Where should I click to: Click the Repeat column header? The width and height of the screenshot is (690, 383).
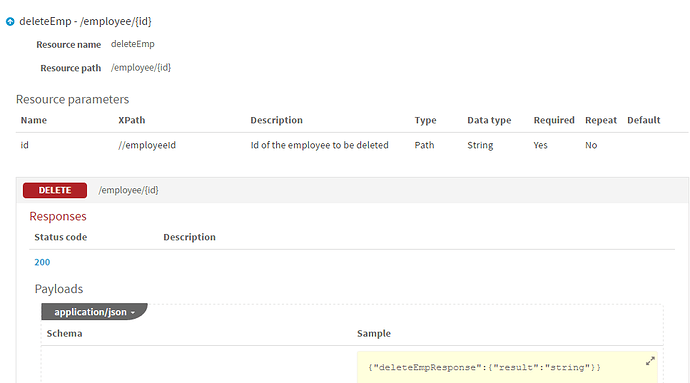tap(601, 120)
